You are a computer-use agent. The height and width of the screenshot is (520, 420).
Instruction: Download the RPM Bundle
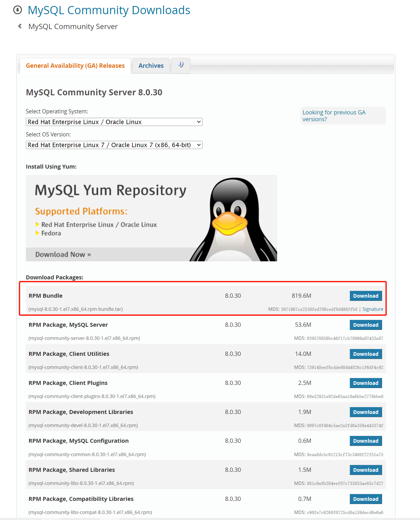click(x=366, y=296)
